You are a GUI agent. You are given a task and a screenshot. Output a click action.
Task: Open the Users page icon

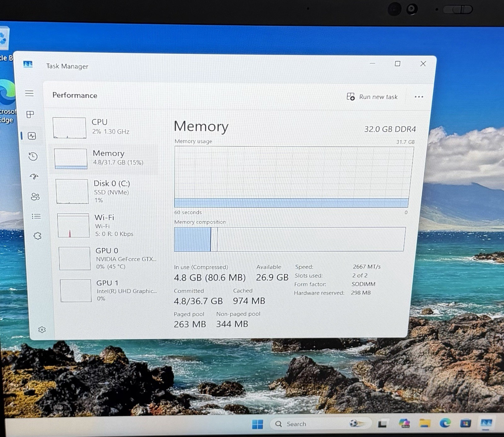click(35, 197)
